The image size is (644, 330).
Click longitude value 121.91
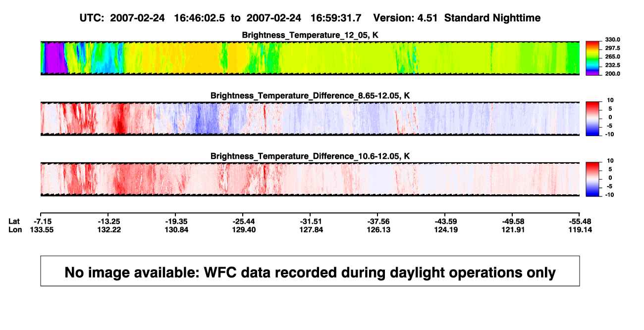(512, 230)
